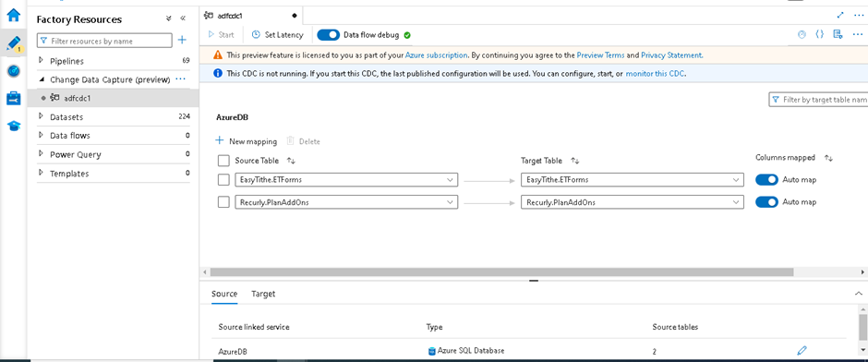Open the Manage toolbox icon
868x362 pixels.
click(13, 99)
